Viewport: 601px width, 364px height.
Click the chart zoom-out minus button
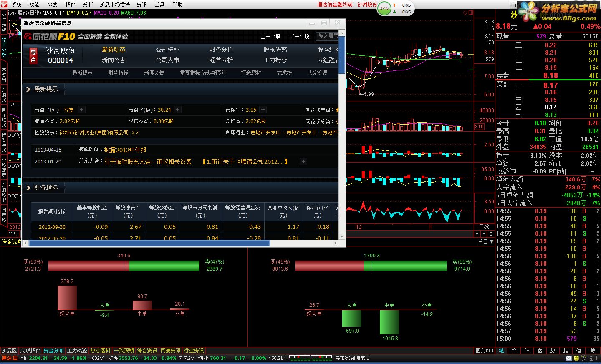484,234
